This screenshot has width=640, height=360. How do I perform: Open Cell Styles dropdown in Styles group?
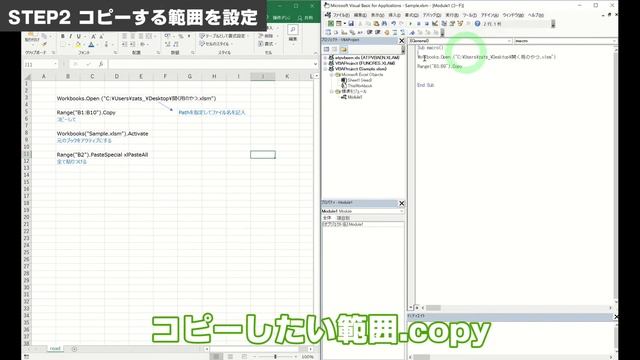point(216,44)
